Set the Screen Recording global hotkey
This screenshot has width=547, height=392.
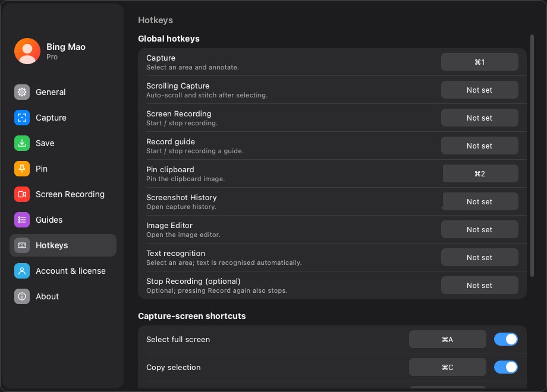tap(479, 118)
